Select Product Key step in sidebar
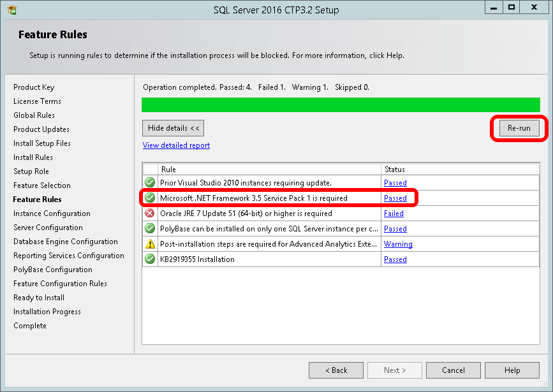The height and width of the screenshot is (392, 553). (x=34, y=87)
